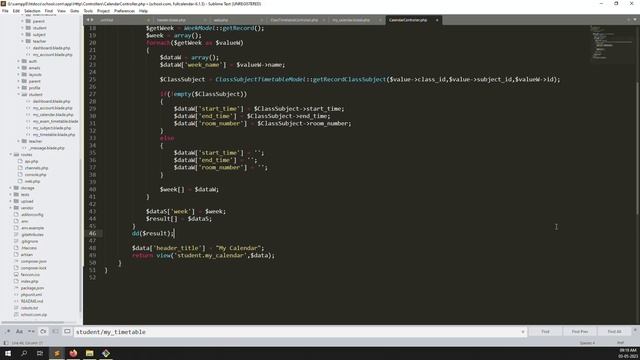Open my_subject.blade.php in sidebar
The image size is (640, 360).
point(52,128)
